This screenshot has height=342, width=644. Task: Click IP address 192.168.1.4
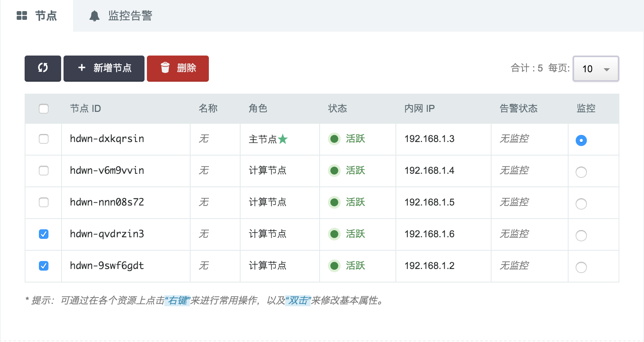coord(429,171)
